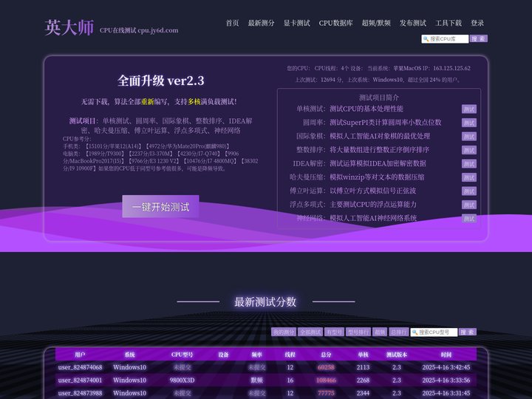
Task: Click the 用户 column header
Action: pyautogui.click(x=80, y=355)
